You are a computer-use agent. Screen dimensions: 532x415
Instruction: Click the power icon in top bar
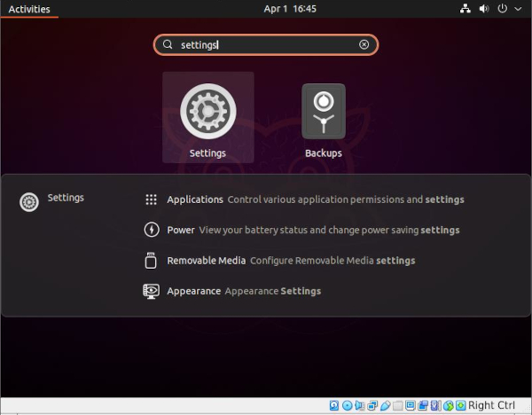pos(503,9)
